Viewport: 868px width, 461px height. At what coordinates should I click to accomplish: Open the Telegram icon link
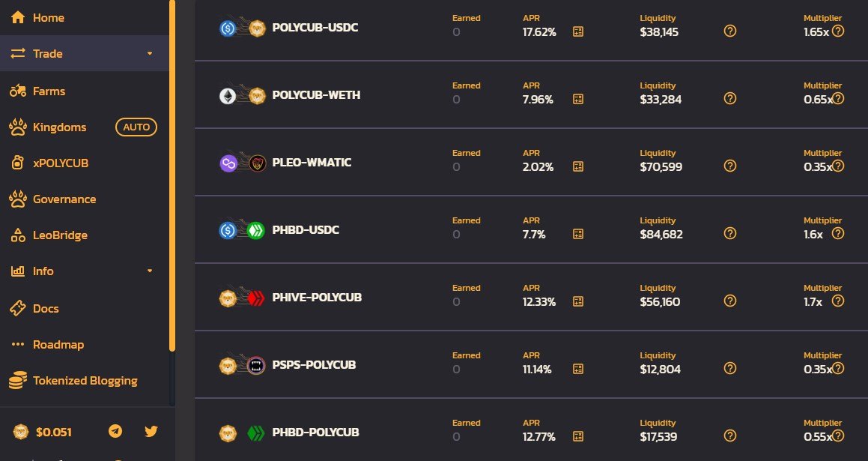pyautogui.click(x=115, y=431)
